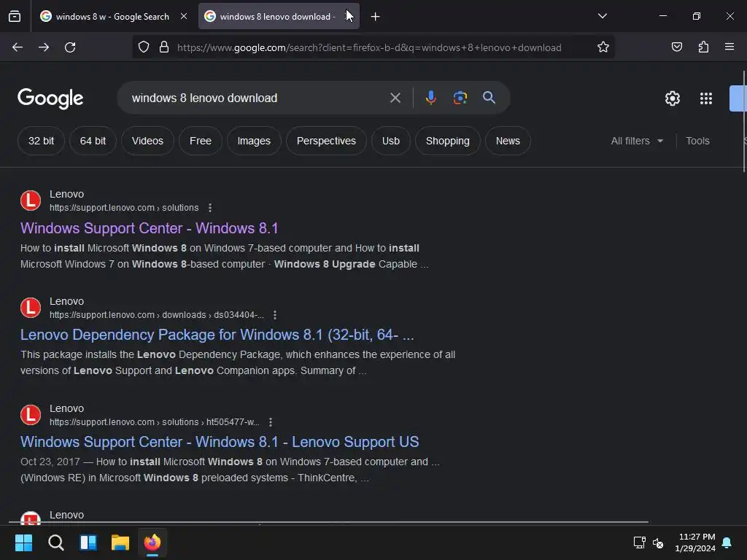Screen dimensions: 747x560
Task: Submit search with magnifying glass
Action: point(489,98)
